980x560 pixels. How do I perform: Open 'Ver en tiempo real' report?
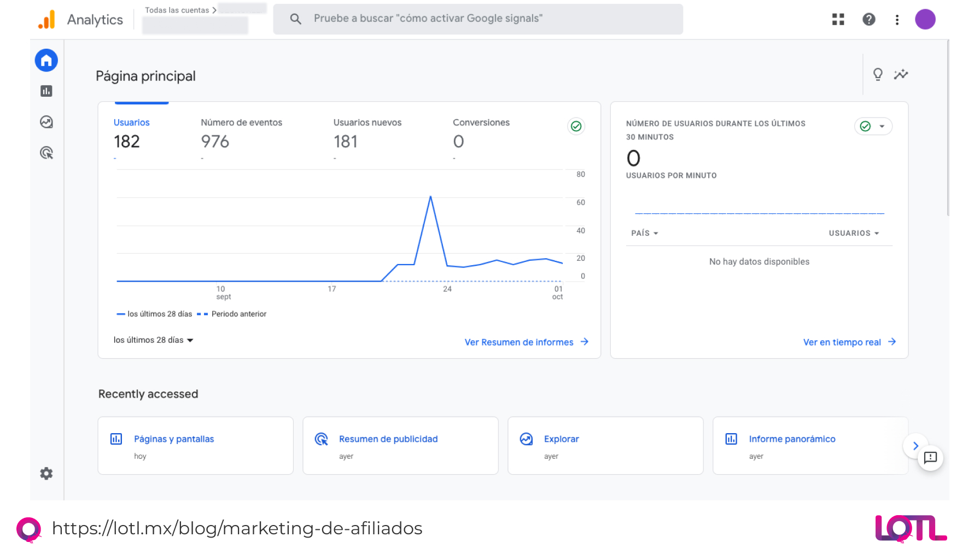pos(842,342)
